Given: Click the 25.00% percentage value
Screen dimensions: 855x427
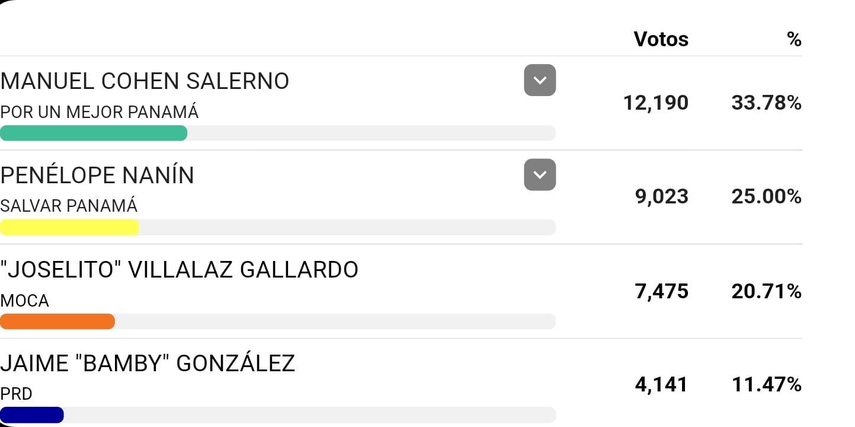Looking at the screenshot, I should click(766, 197).
